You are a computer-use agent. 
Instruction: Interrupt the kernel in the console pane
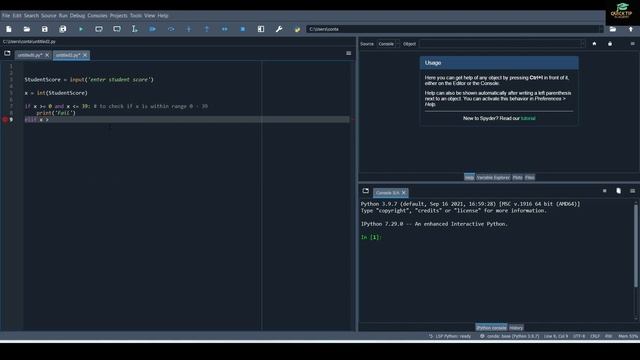[604, 191]
